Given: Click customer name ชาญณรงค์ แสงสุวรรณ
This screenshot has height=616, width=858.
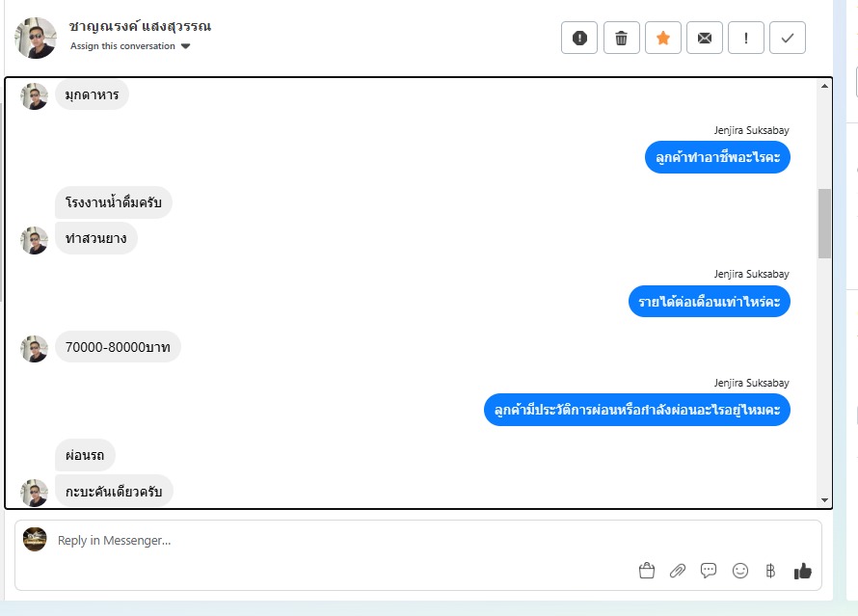Looking at the screenshot, I should [140, 26].
